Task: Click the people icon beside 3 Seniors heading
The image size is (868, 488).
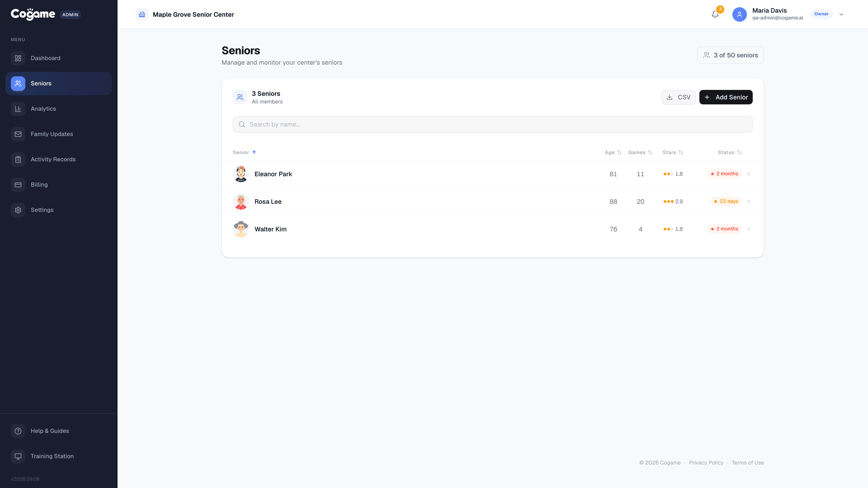Action: click(x=240, y=97)
